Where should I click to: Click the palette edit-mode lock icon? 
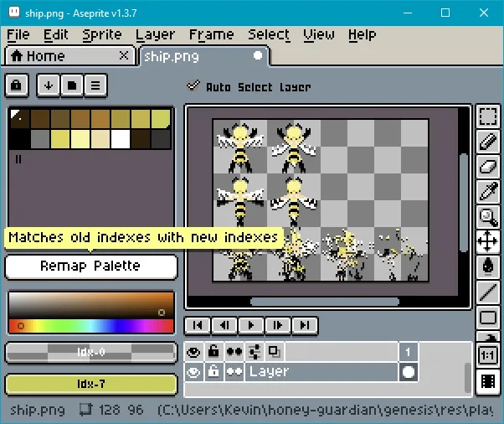[17, 85]
